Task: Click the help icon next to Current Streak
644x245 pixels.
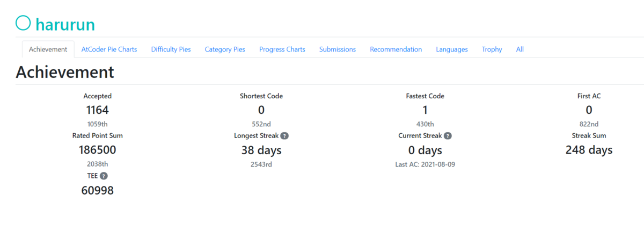Action: pyautogui.click(x=448, y=136)
